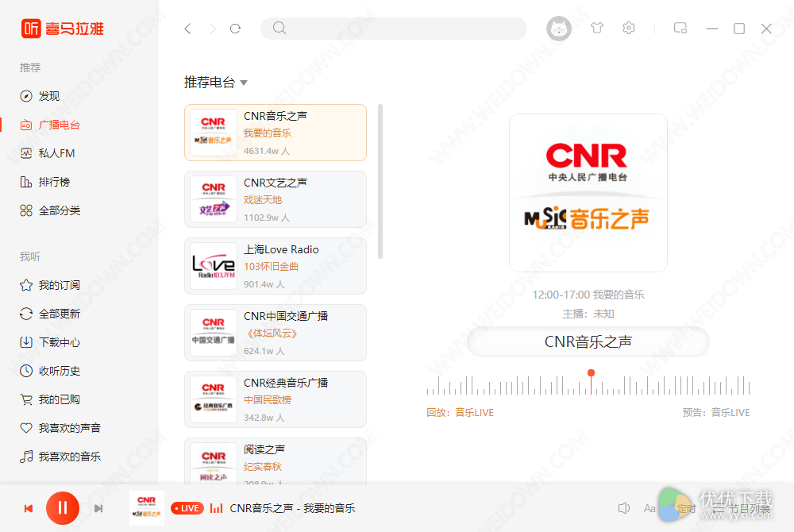Play CNR中国交通广播 station
This screenshot has width=794, height=532.
click(x=276, y=333)
